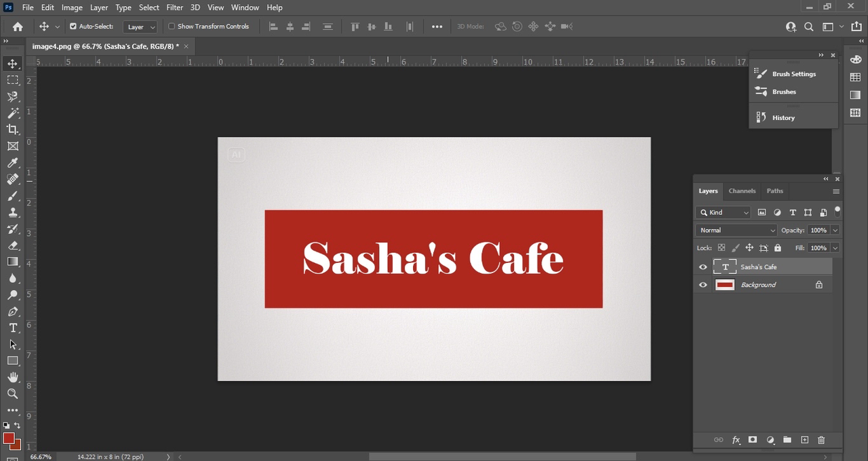Viewport: 868px width, 461px height.
Task: Open the Normal blend mode dropdown
Action: (737, 230)
